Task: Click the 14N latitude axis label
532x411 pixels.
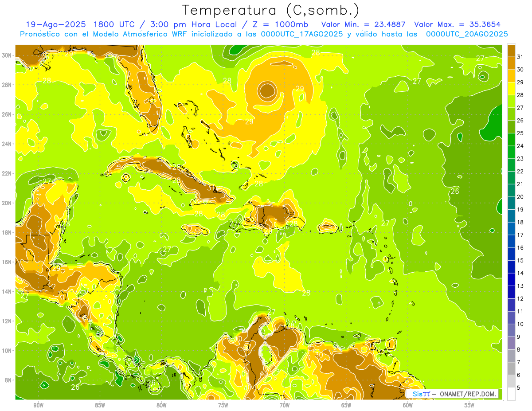Action: pyautogui.click(x=7, y=291)
